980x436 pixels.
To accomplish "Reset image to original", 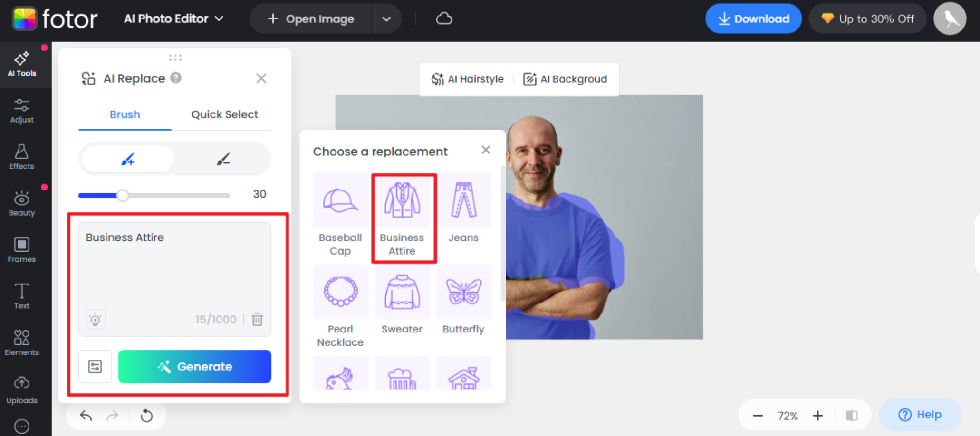I will (x=146, y=416).
